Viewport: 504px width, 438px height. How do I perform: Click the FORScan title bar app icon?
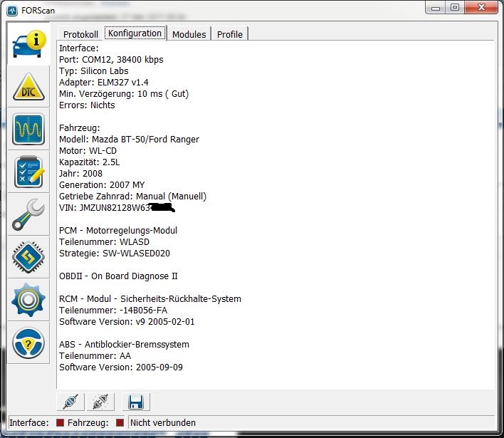click(12, 11)
